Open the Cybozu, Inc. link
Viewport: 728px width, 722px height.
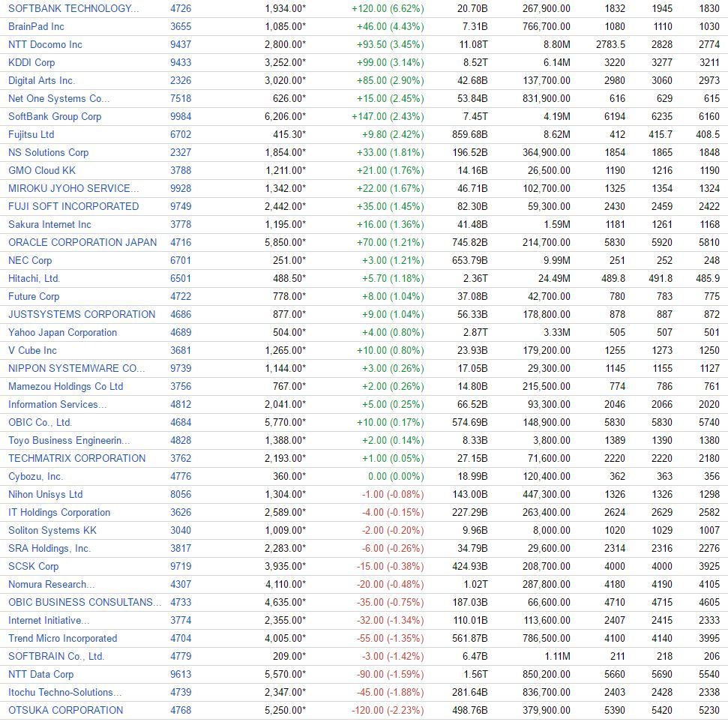pos(35,476)
